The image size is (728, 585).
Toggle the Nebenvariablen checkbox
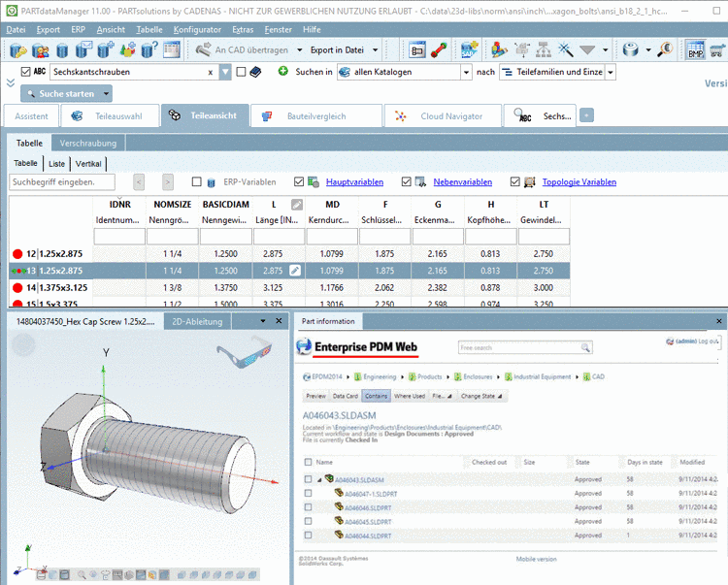coord(407,181)
